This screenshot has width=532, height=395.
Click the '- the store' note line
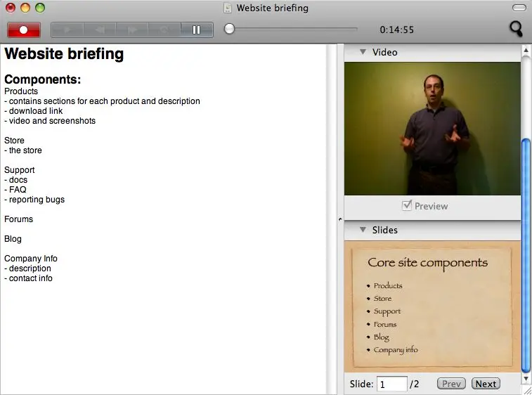(23, 150)
